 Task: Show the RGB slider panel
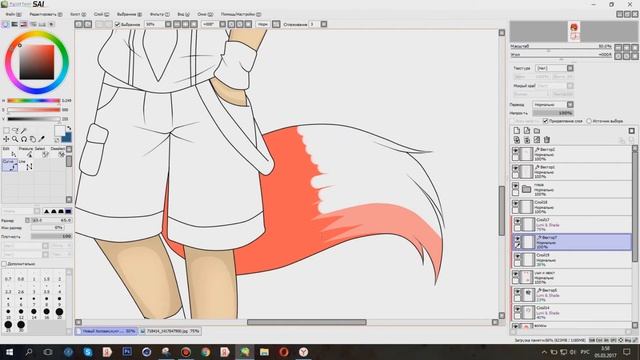[15, 24]
